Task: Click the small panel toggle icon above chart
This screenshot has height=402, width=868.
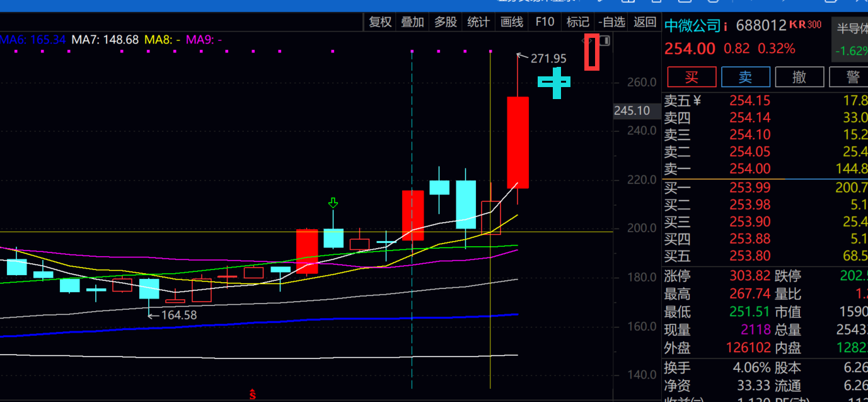Action: 605,41
